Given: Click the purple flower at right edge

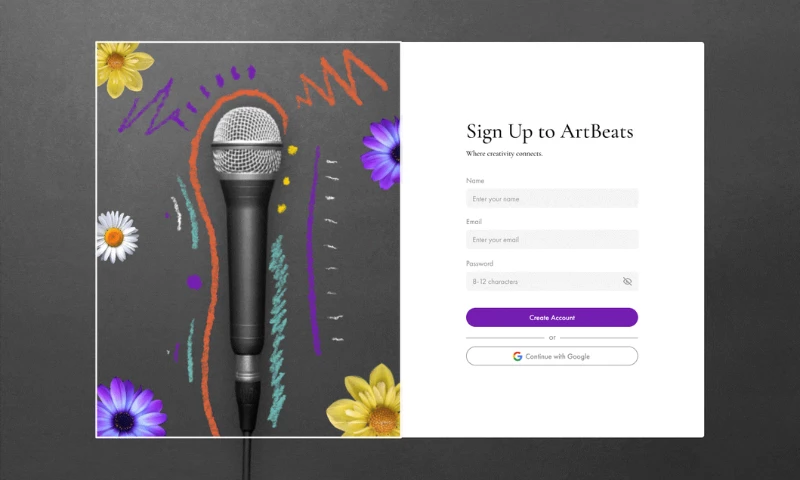Looking at the screenshot, I should pyautogui.click(x=382, y=153).
